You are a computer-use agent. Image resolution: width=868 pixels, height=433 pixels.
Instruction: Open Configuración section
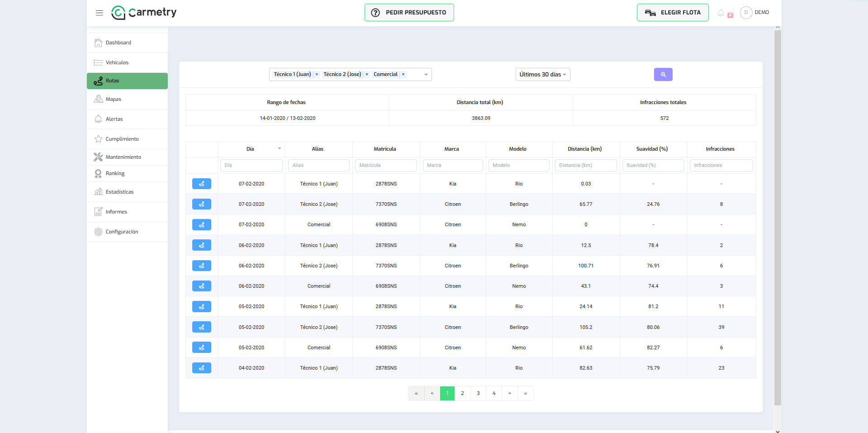[127, 232]
